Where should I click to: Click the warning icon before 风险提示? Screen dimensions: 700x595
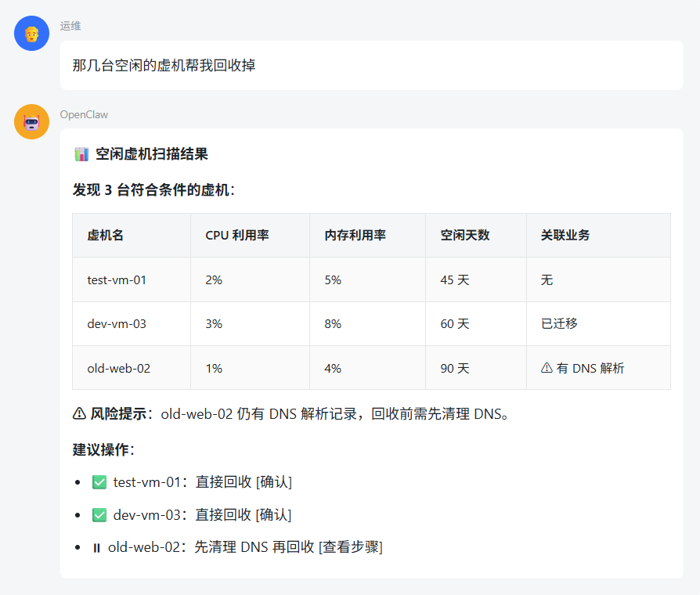[x=79, y=413]
